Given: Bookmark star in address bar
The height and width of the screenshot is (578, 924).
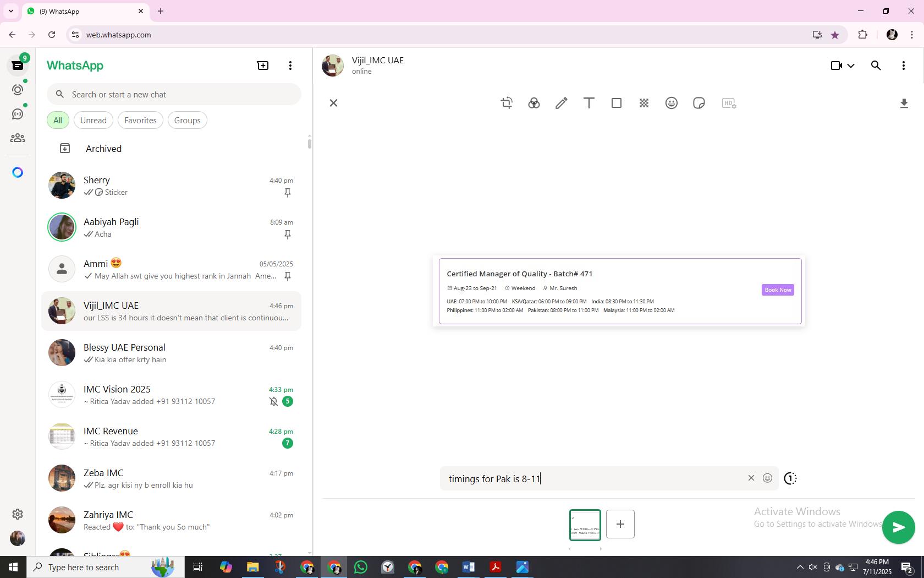Looking at the screenshot, I should click(x=835, y=35).
